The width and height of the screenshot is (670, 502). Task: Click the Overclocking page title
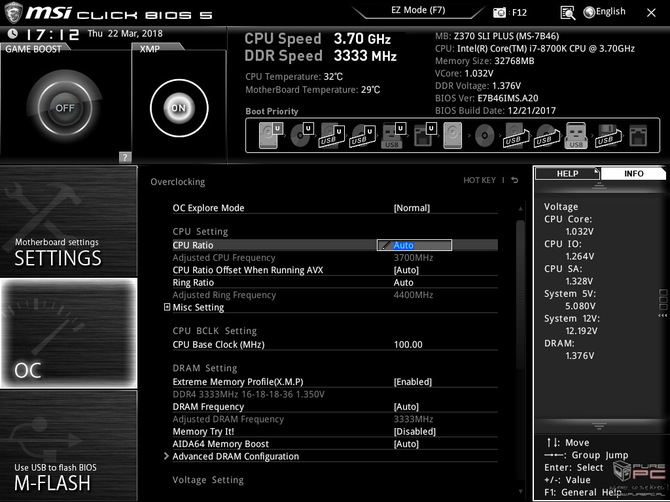(177, 182)
